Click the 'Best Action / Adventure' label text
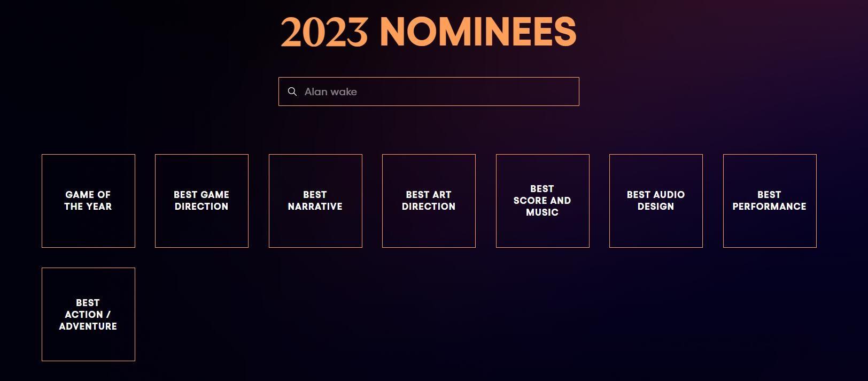 (x=88, y=315)
